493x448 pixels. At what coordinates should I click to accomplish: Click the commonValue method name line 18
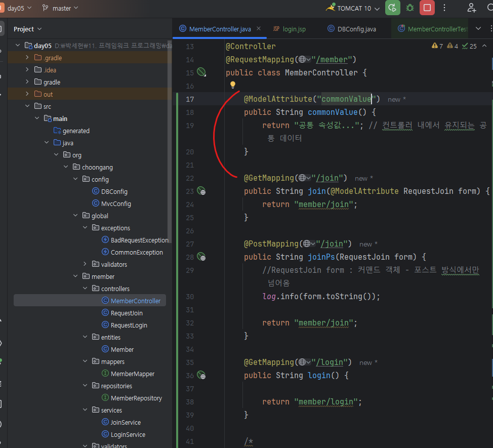point(333,112)
